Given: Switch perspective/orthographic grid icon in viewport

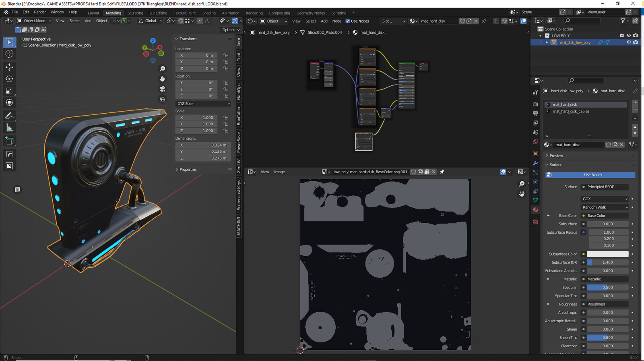Looking at the screenshot, I should [162, 99].
